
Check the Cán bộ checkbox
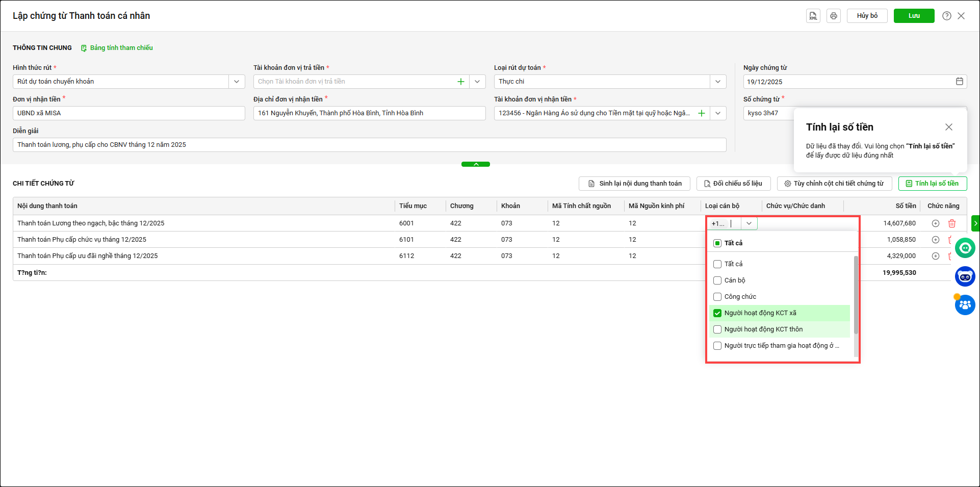[x=717, y=280]
